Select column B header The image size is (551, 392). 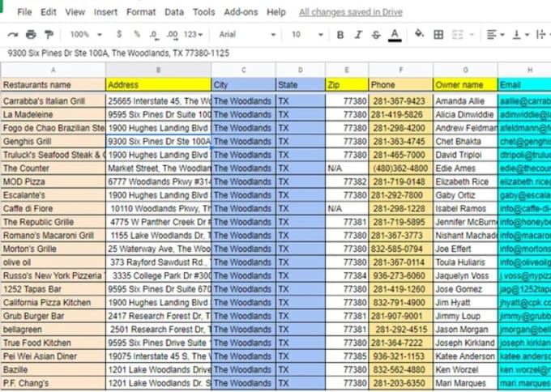(x=159, y=70)
